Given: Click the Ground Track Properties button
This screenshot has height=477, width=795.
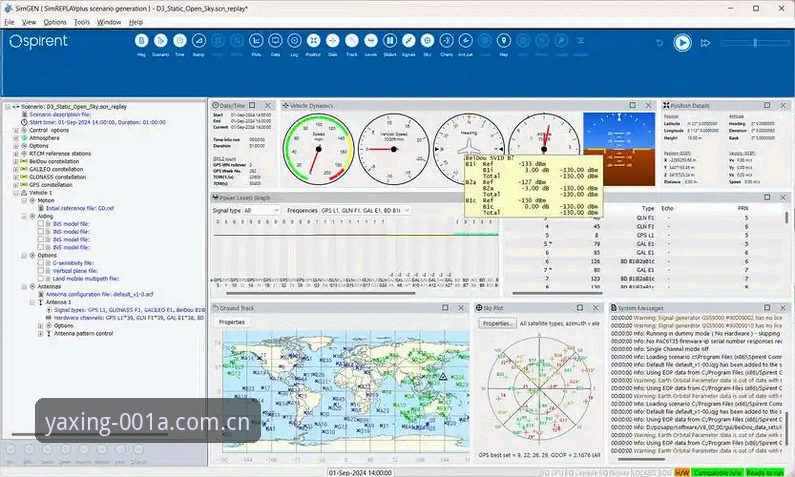Looking at the screenshot, I should pyautogui.click(x=232, y=322).
